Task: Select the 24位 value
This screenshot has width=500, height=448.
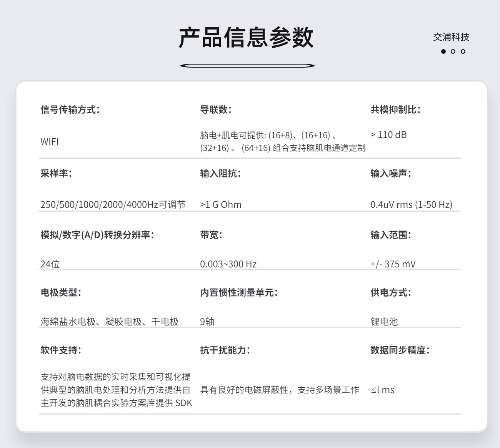Action: tap(50, 264)
